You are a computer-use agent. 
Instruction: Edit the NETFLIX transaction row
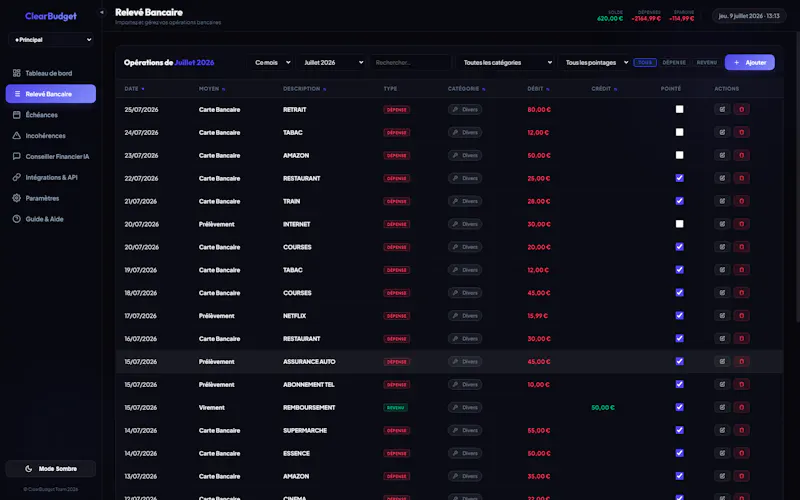pos(722,316)
